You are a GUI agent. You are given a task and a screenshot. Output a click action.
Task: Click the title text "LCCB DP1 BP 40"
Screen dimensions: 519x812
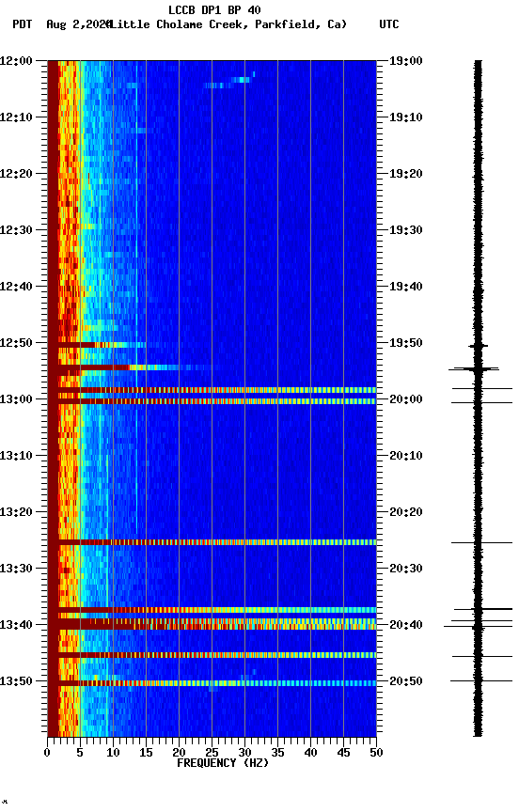tap(214, 9)
